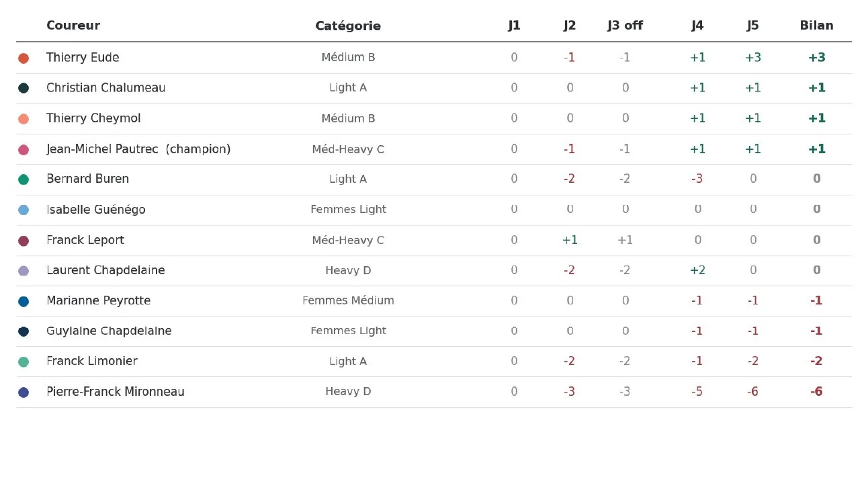Select the light blue dot for Isabelle Guénégo
868x496 pixels.
[24, 210]
